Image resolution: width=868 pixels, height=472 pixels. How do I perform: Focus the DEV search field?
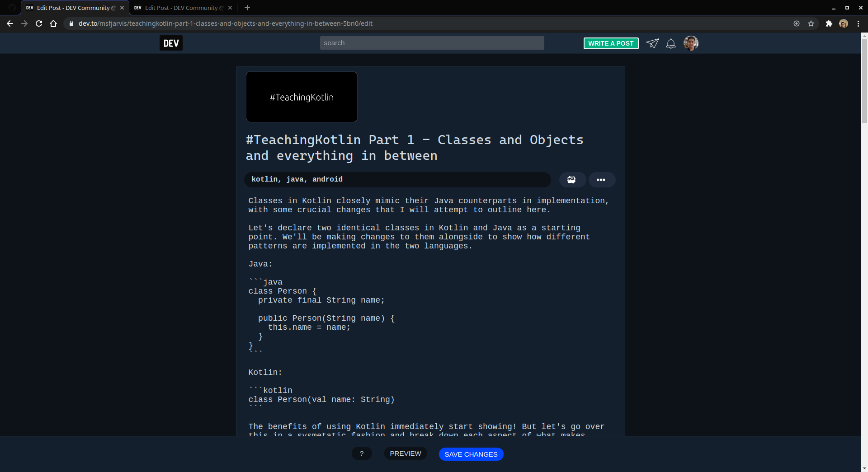point(432,43)
